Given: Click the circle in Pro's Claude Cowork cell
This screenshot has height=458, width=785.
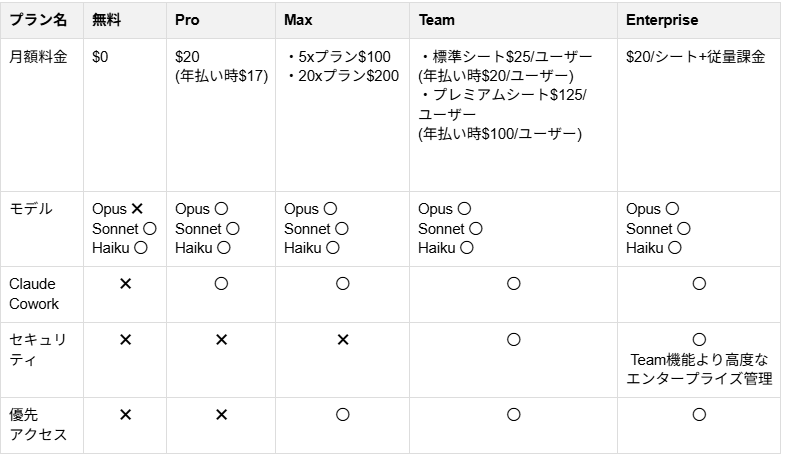Looking at the screenshot, I should coord(221,284).
